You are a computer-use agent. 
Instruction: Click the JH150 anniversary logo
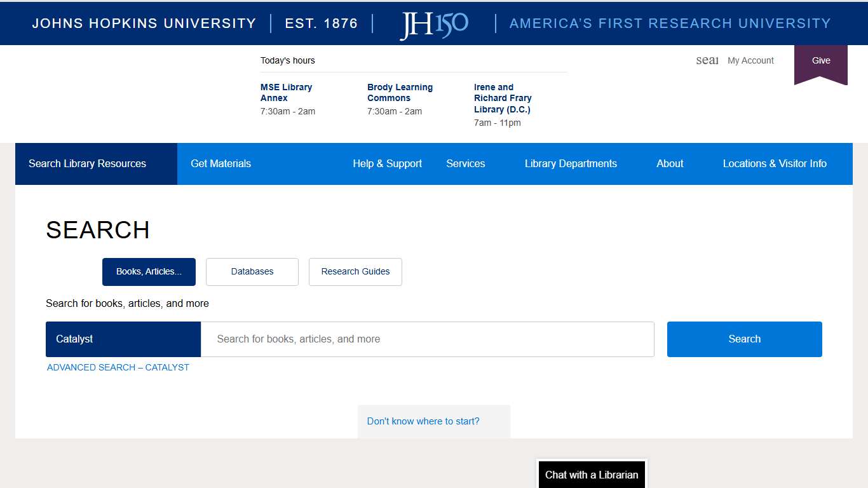coord(434,24)
